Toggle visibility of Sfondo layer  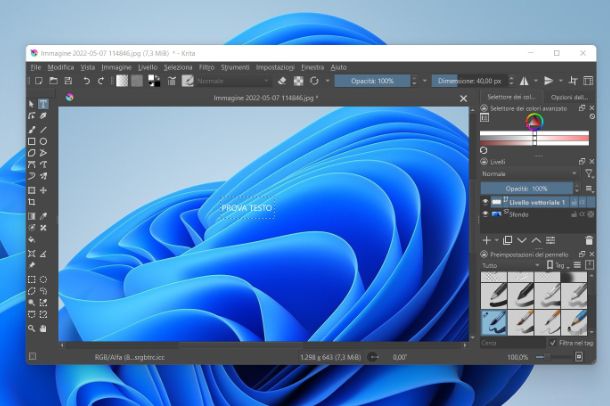click(485, 214)
